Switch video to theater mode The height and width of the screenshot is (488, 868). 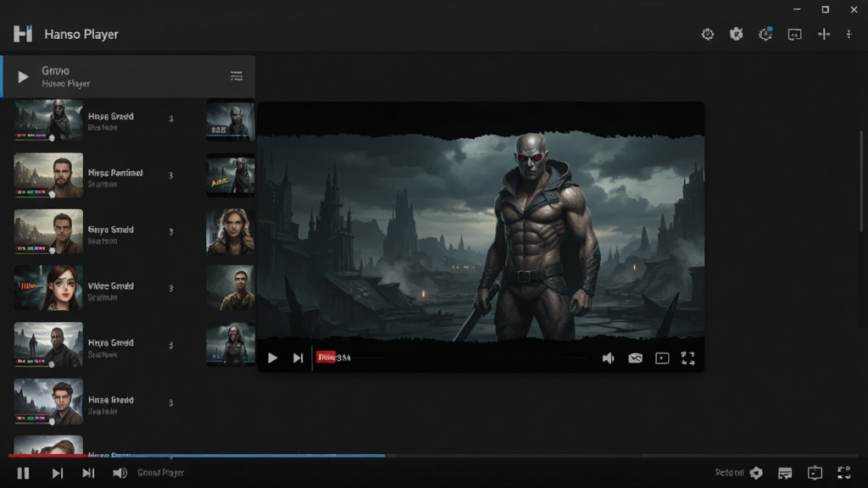[x=662, y=358]
